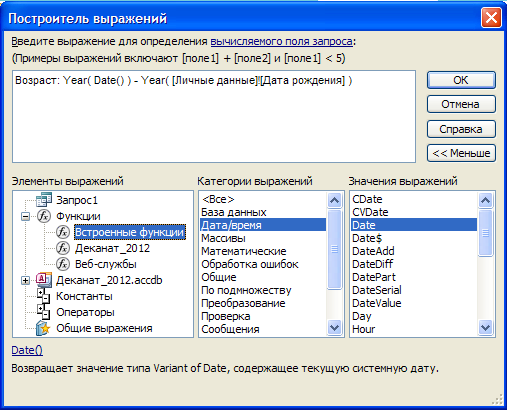Close the Построитель выражений dialog
Image resolution: width=507 pixels, height=410 pixels.
(491, 17)
